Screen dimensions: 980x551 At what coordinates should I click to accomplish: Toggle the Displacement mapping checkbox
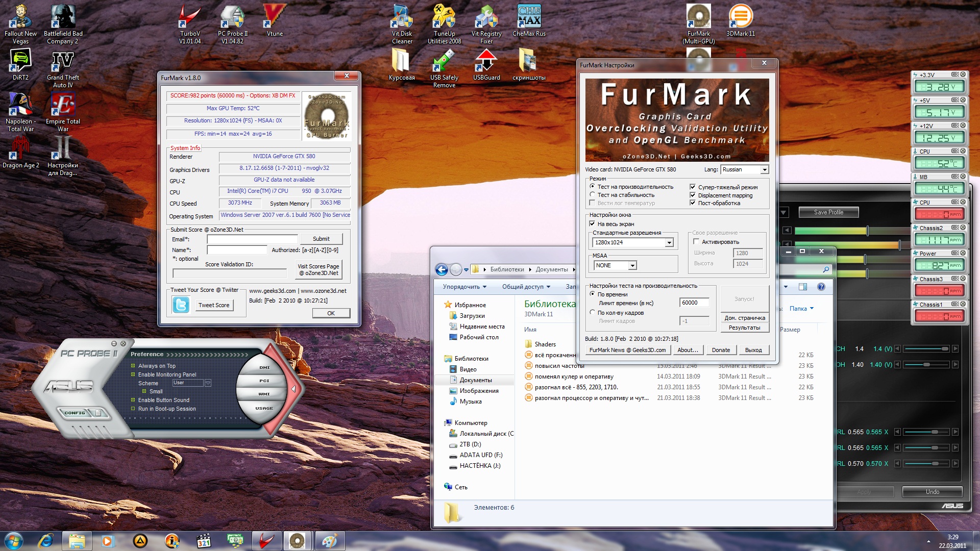click(693, 195)
